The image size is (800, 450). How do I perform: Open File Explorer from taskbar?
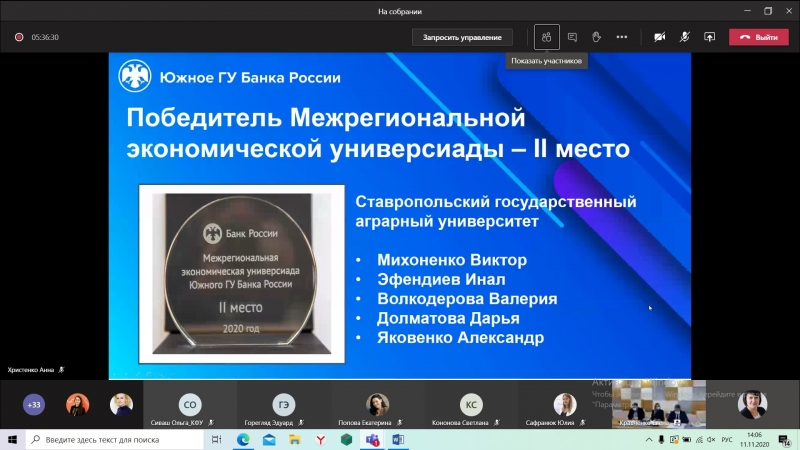(x=295, y=439)
